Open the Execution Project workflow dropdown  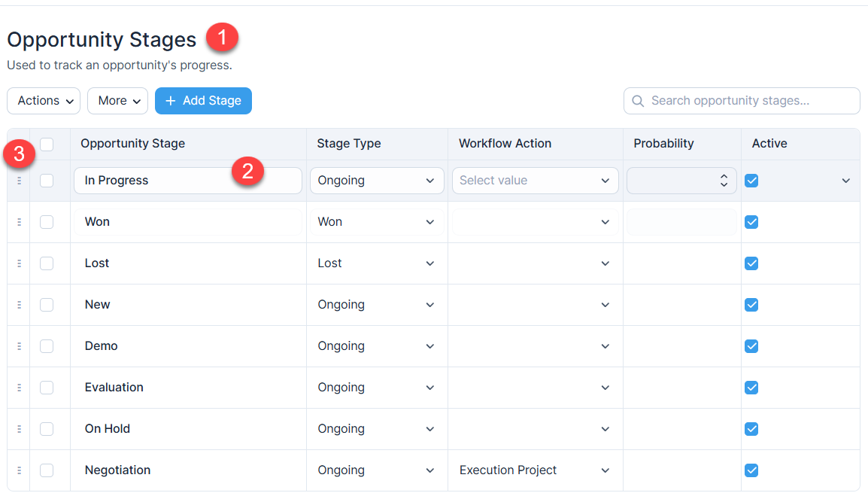pyautogui.click(x=536, y=470)
